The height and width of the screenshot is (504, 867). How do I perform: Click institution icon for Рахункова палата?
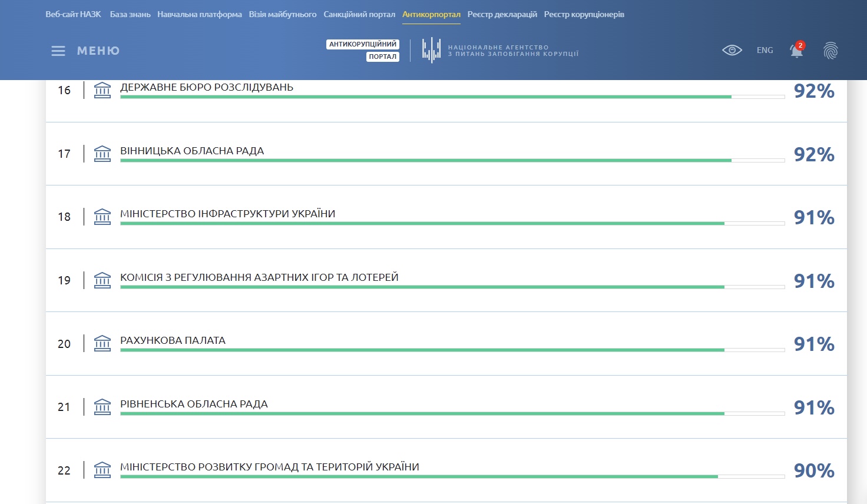pos(102,343)
